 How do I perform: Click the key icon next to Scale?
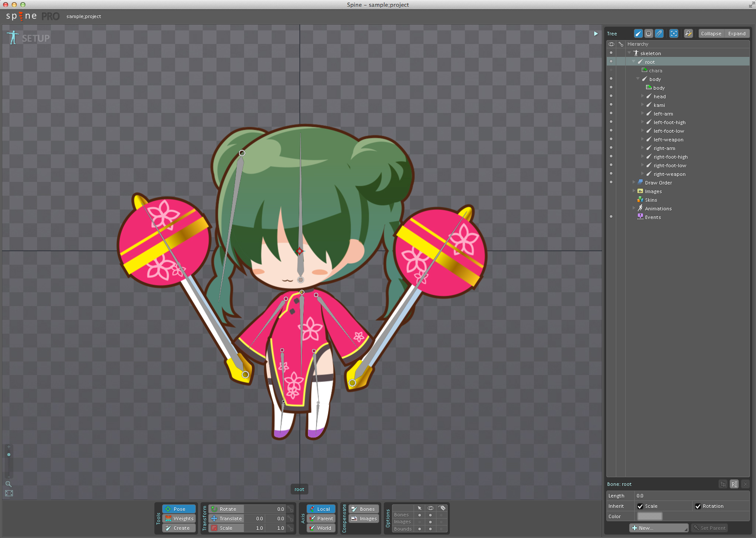tap(291, 528)
